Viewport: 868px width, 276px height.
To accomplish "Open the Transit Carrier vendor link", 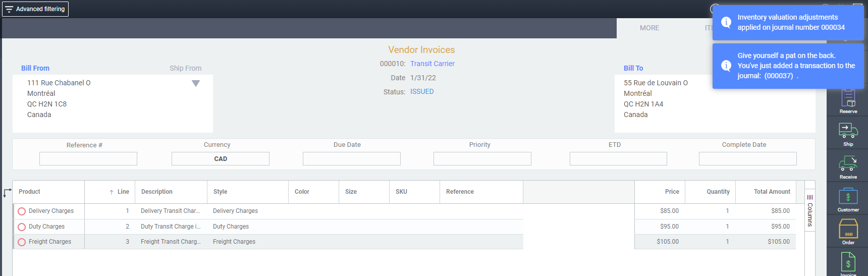I will [x=432, y=64].
